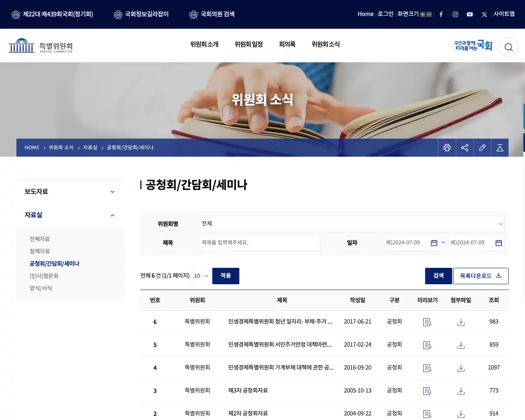Viewport: 525px width, 420px height.
Task: Open the YouTube icon link
Action: coord(470,14)
